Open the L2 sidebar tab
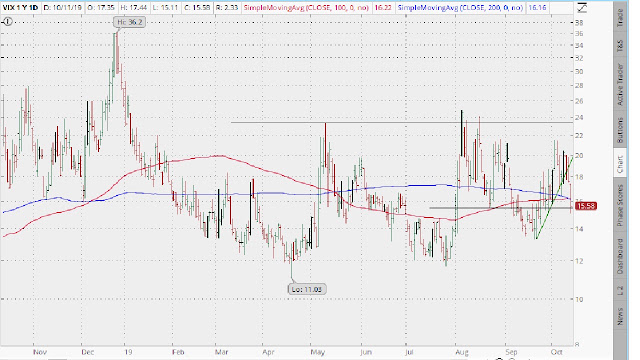Screen dimensions: 640x360 620,291
